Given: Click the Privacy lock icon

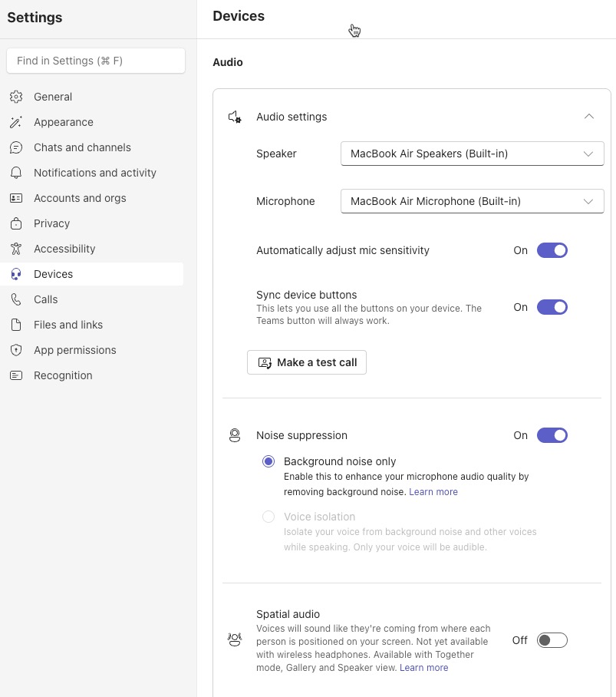Looking at the screenshot, I should click(x=16, y=223).
